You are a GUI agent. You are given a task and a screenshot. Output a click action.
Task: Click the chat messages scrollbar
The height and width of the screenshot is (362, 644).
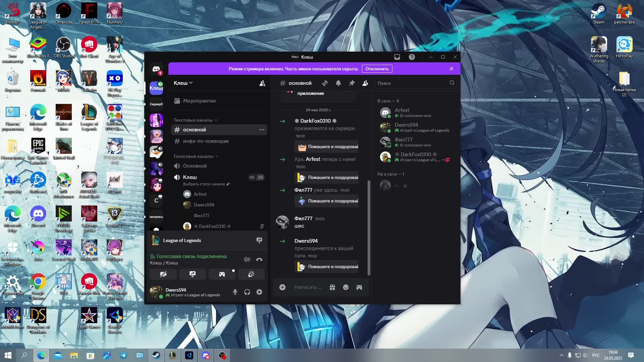tap(369, 228)
